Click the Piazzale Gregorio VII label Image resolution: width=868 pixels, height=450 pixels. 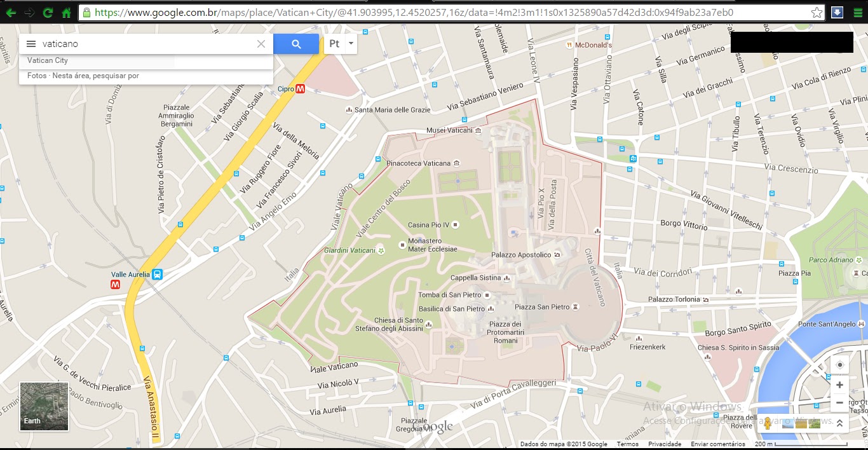414,425
